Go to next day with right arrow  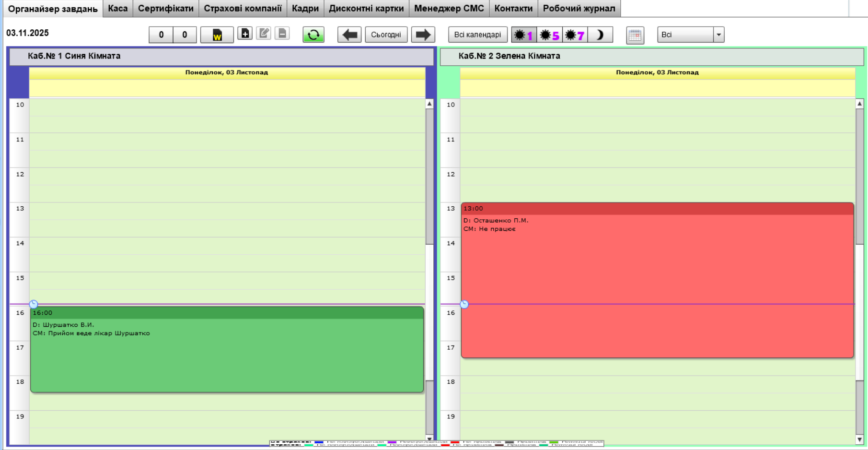pos(423,35)
